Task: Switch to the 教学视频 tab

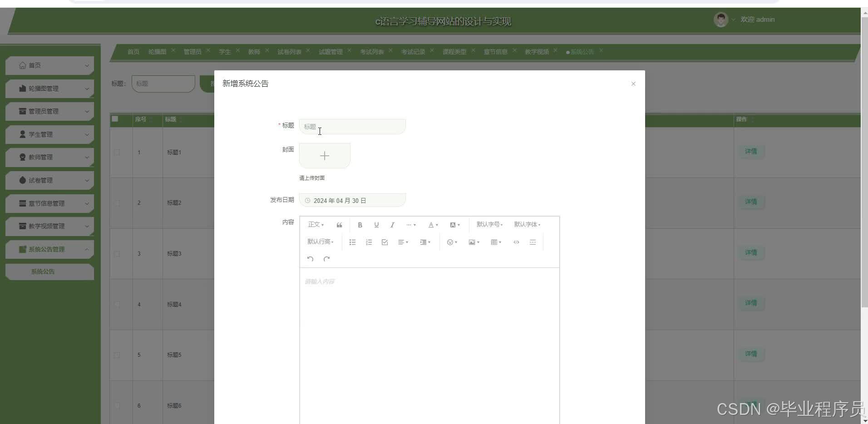Action: click(x=537, y=52)
